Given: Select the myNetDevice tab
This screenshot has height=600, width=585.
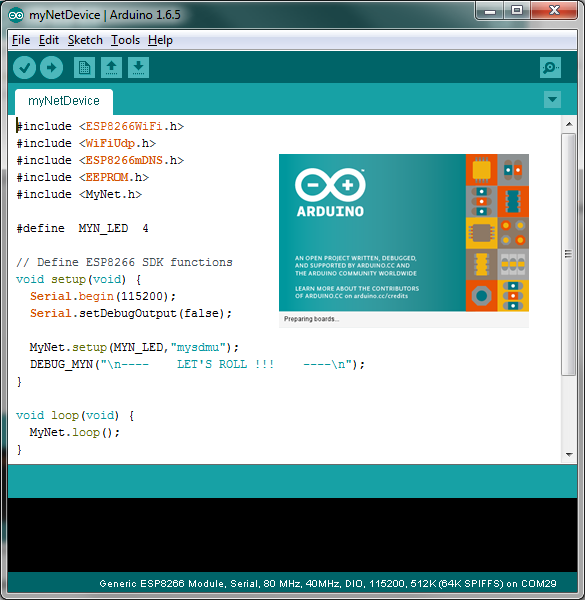Looking at the screenshot, I should click(x=64, y=101).
